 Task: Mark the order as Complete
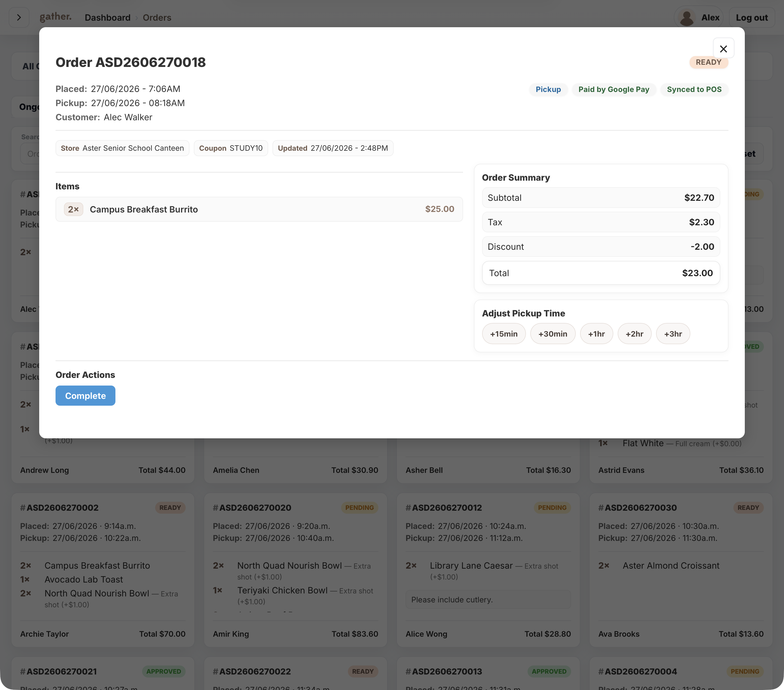pyautogui.click(x=85, y=396)
